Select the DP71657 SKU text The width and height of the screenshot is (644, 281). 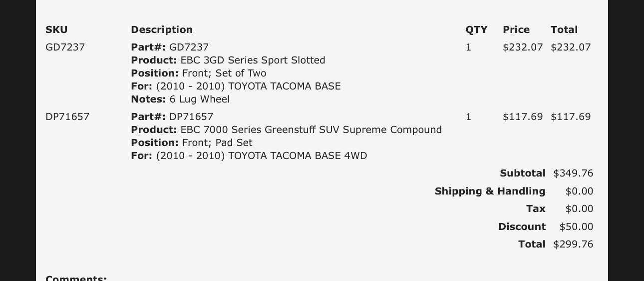coord(67,116)
